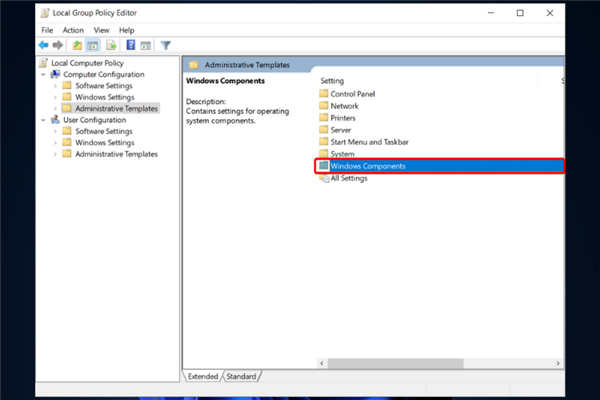
Task: Expand Software Settings under User Configuration
Action: (55, 131)
